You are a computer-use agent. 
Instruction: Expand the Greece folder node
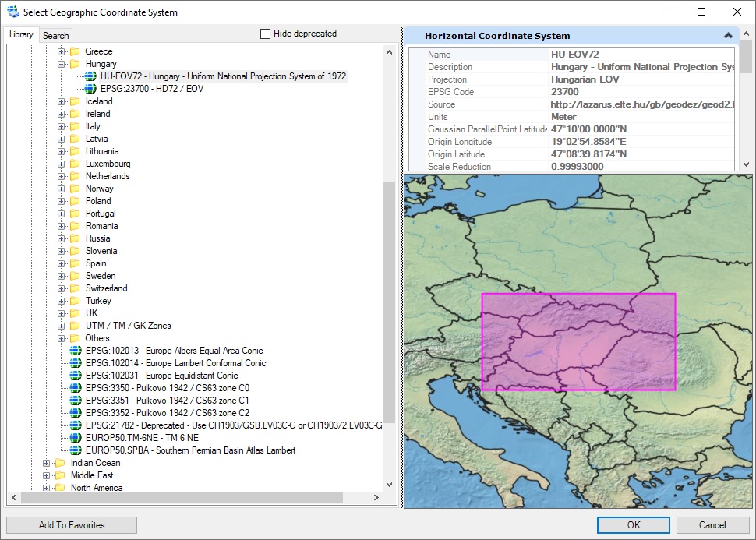tap(62, 51)
